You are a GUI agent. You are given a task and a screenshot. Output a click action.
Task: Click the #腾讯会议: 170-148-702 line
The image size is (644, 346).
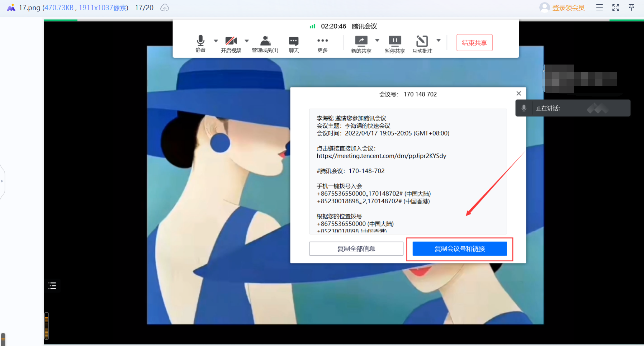351,171
